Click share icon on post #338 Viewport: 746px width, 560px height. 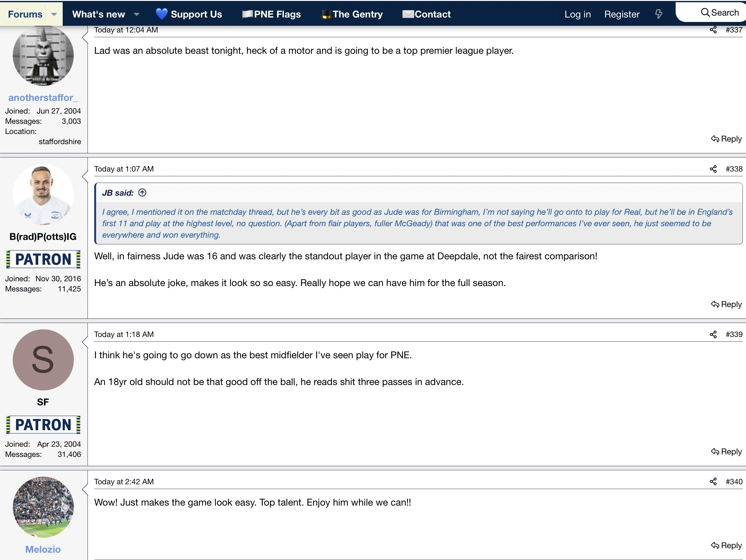pyautogui.click(x=713, y=169)
